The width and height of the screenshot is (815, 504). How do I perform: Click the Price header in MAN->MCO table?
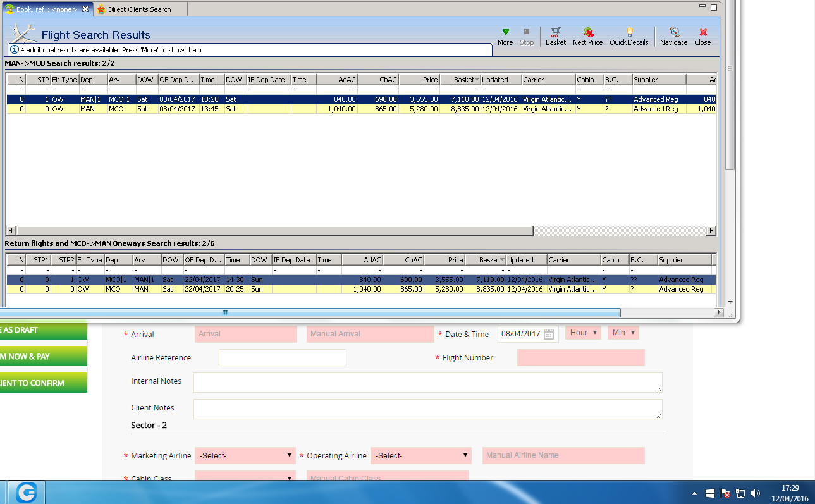click(x=419, y=80)
